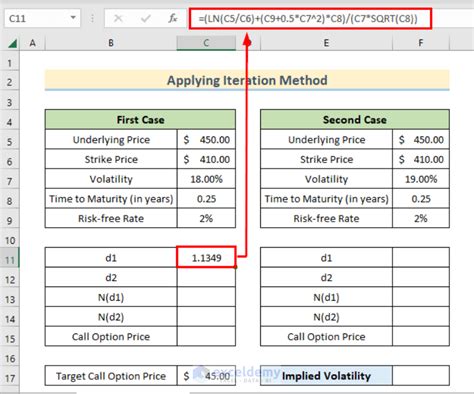
Task: Click the 19.00% volatility cell
Action: [x=421, y=179]
